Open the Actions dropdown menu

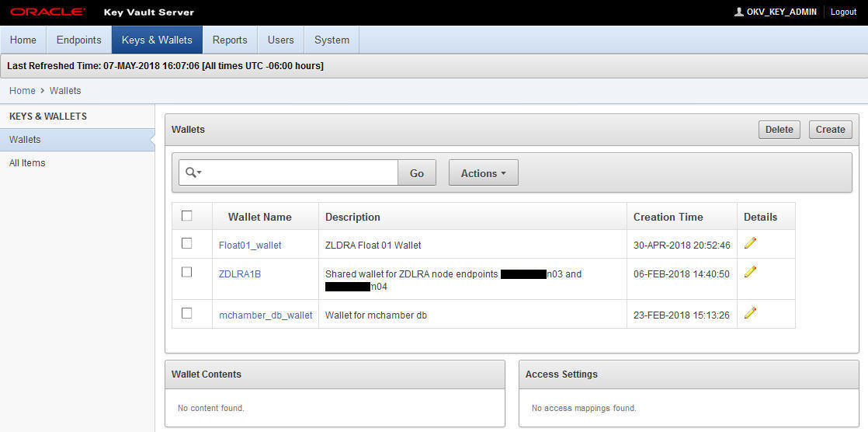[x=483, y=172]
